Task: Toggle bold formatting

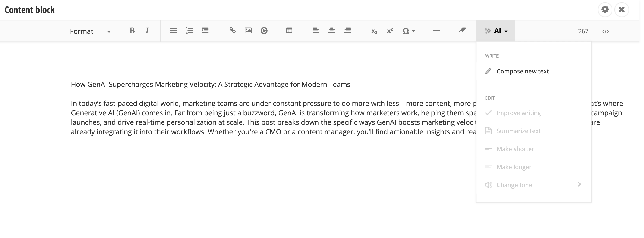Action: pos(132,31)
